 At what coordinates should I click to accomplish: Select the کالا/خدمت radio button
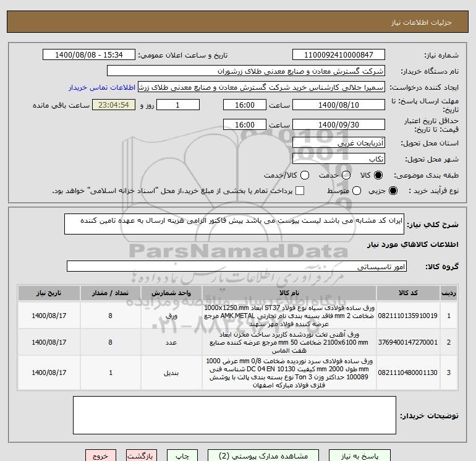pos(305,175)
